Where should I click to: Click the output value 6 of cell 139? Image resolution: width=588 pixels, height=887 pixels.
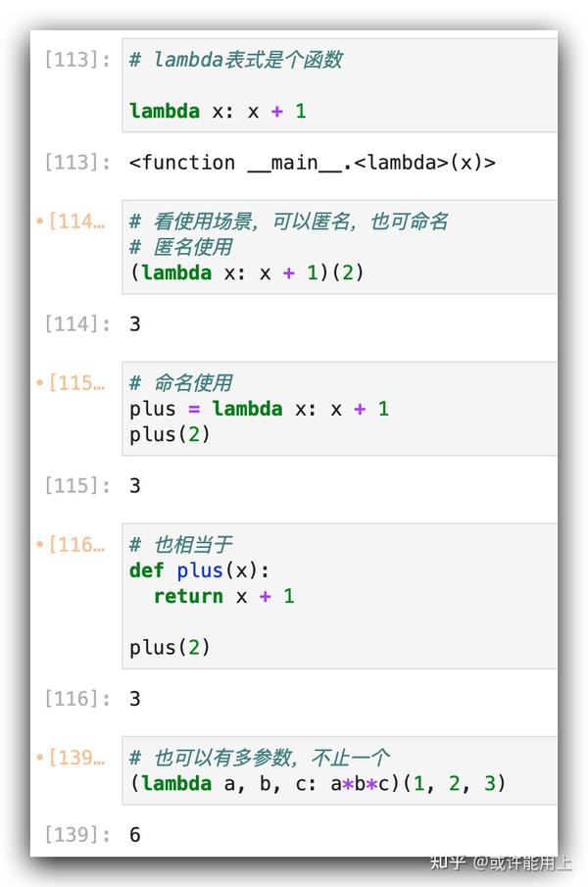134,834
